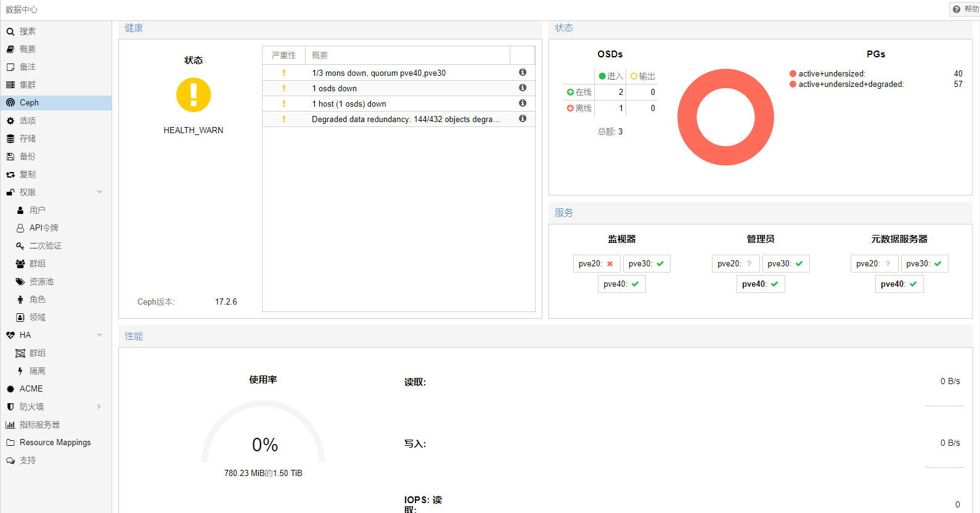Show info for '1/3 mons down' warning
The width and height of the screenshot is (980, 513).
pos(523,72)
